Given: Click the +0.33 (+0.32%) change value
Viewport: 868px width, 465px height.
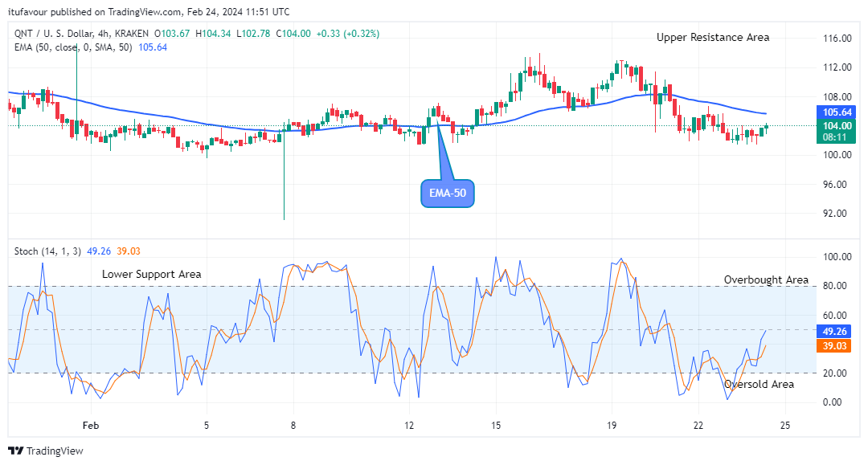Looking at the screenshot, I should pyautogui.click(x=348, y=34).
